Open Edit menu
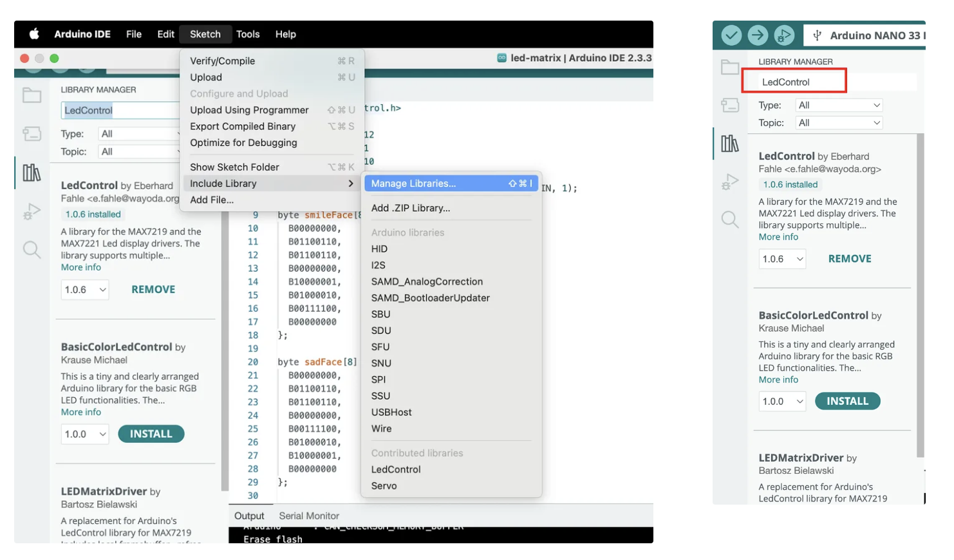954x560 pixels. coord(165,34)
